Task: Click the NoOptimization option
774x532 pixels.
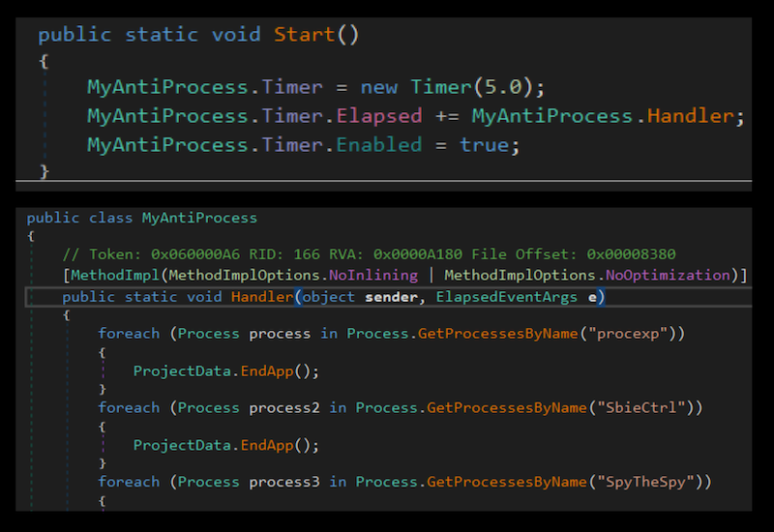Action: coord(668,275)
